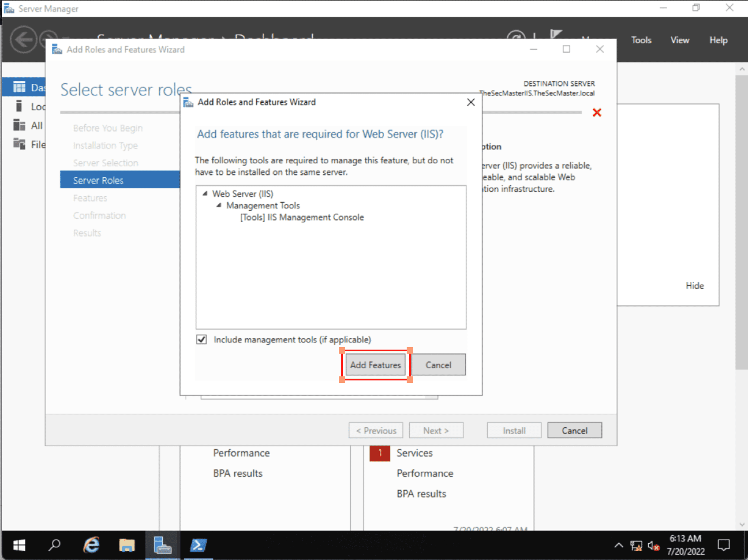The height and width of the screenshot is (560, 748).
Task: Go to Features wizard step
Action: click(90, 198)
